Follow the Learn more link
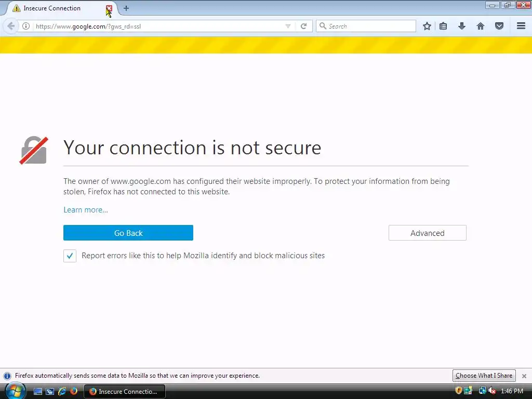This screenshot has width=532, height=399. [x=86, y=210]
